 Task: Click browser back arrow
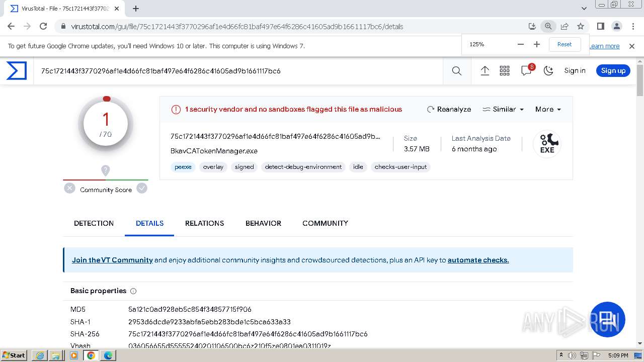pyautogui.click(x=11, y=26)
